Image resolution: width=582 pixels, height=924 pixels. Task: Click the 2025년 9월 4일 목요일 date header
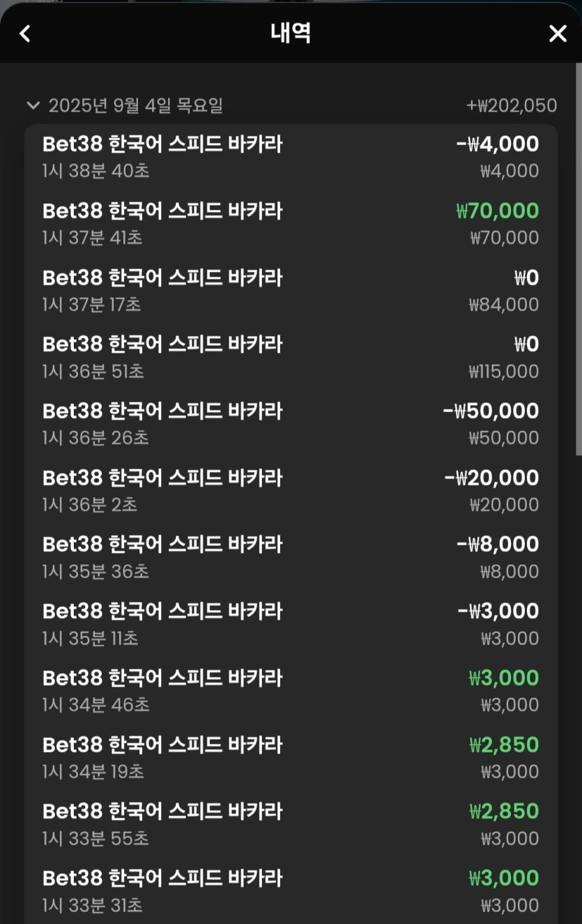[136, 106]
